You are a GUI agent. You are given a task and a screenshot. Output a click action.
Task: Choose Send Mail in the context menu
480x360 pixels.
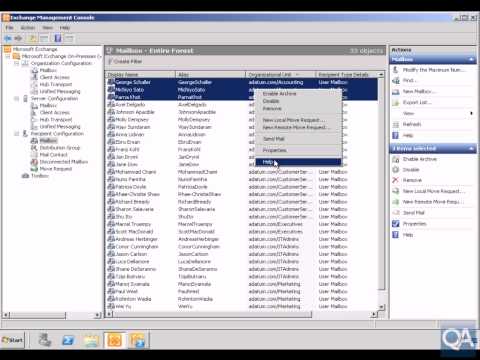(x=298, y=139)
